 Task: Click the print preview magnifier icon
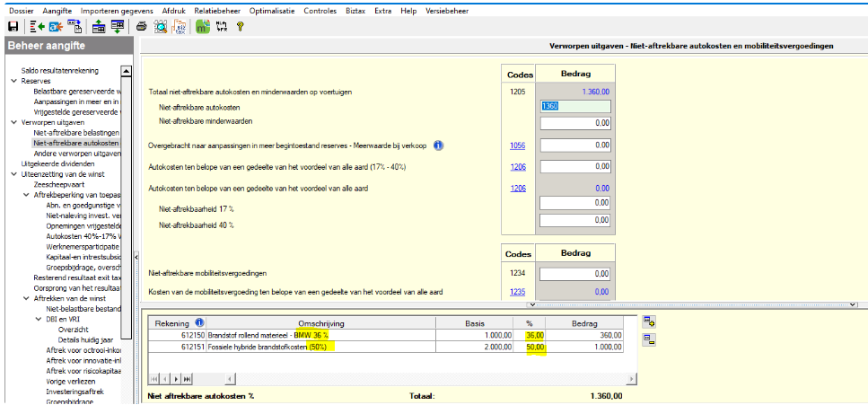point(160,26)
